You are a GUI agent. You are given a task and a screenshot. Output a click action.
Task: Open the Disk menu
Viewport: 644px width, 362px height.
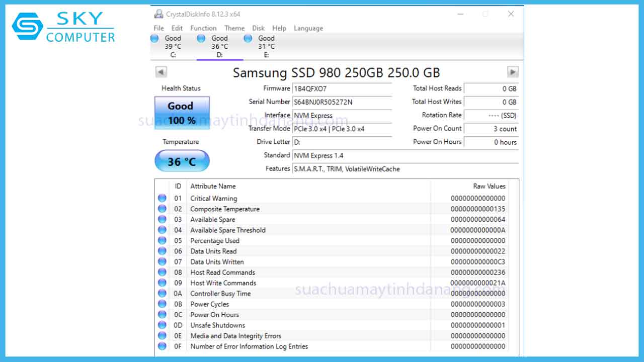click(259, 28)
